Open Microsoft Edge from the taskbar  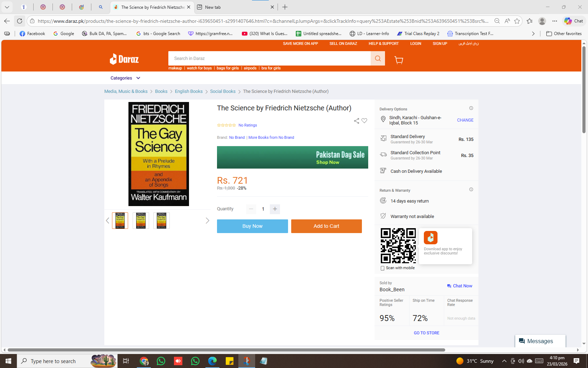212,361
